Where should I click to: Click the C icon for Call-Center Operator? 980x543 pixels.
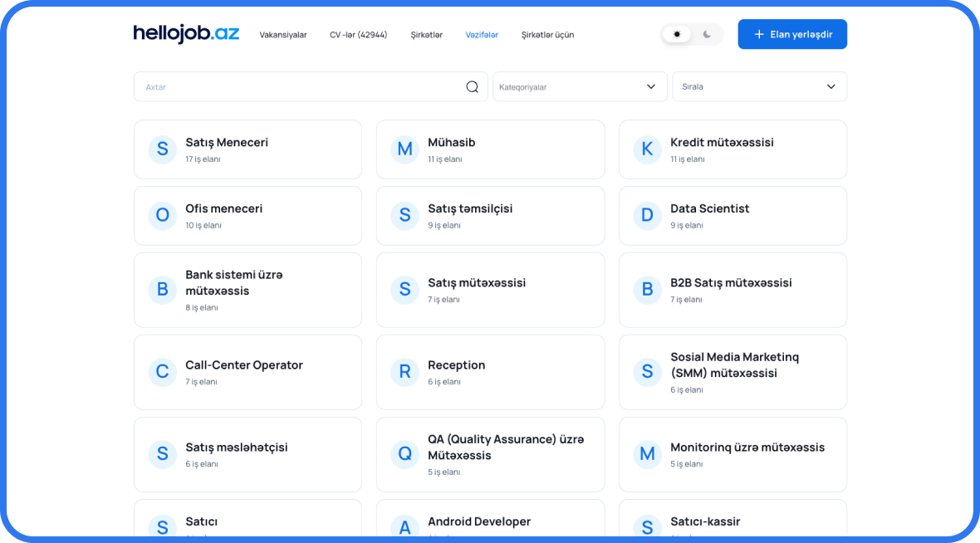(162, 372)
